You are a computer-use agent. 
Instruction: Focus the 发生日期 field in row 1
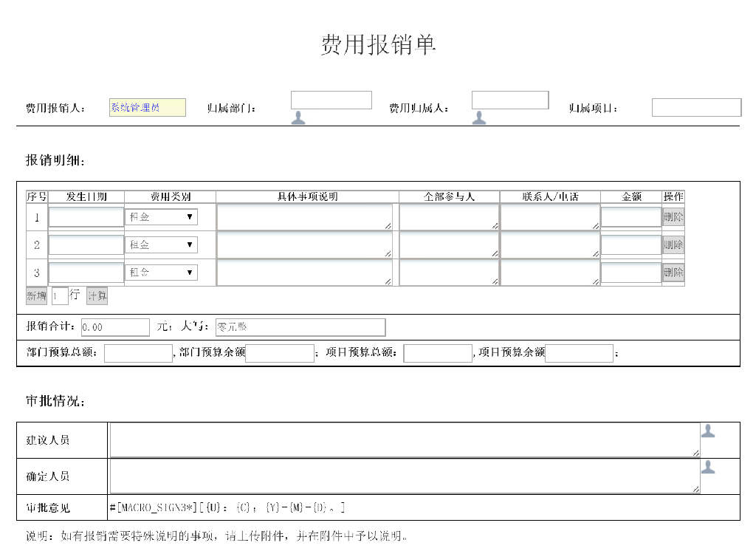[x=86, y=217]
